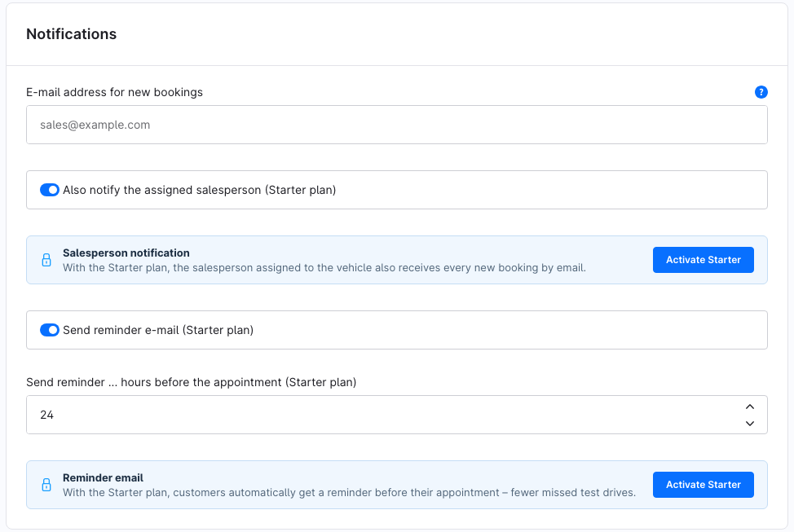
Task: Focus the e-mail address for new bookings field
Action: [396, 125]
